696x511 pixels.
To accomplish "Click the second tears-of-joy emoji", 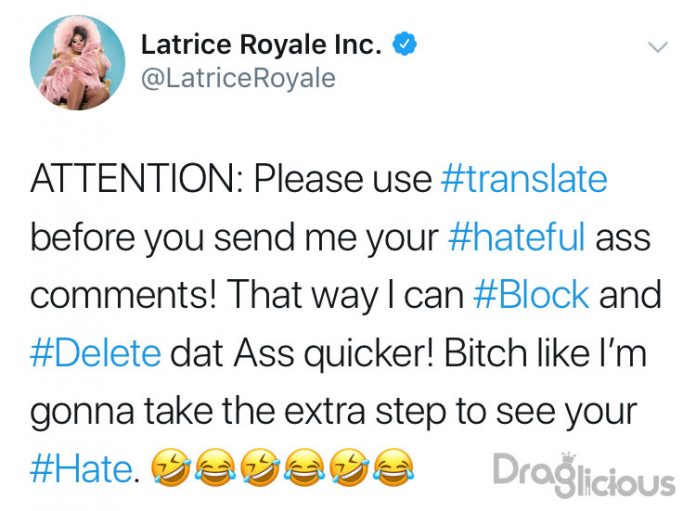I will (306, 467).
